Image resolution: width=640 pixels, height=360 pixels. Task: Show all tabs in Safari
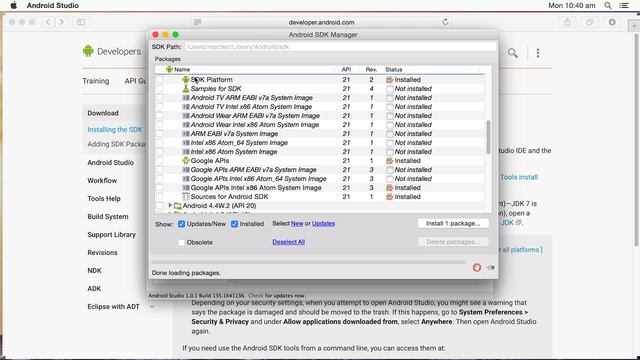click(x=589, y=22)
